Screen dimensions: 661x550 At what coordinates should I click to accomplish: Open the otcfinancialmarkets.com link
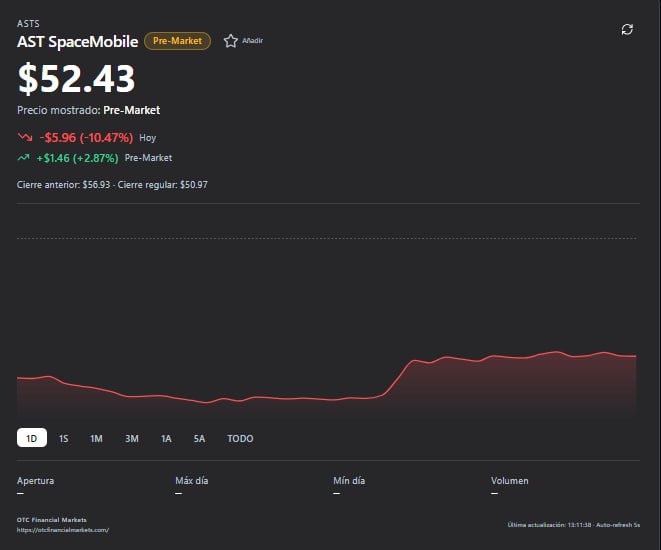63,530
